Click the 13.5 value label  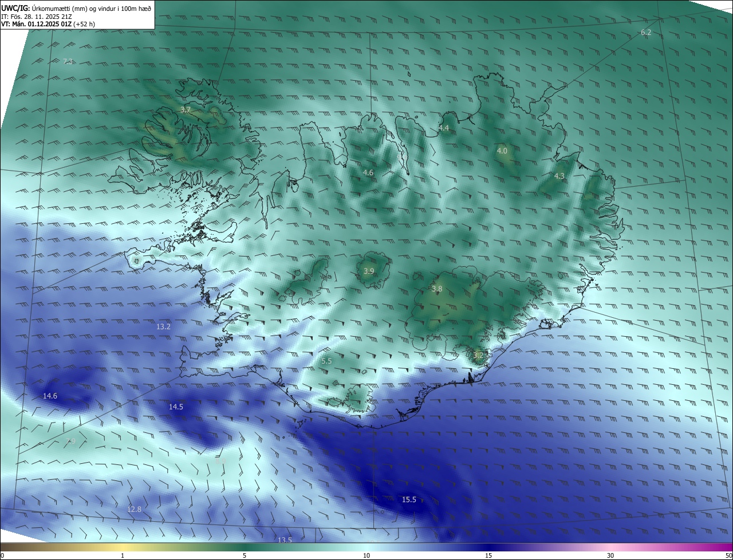pyautogui.click(x=285, y=540)
